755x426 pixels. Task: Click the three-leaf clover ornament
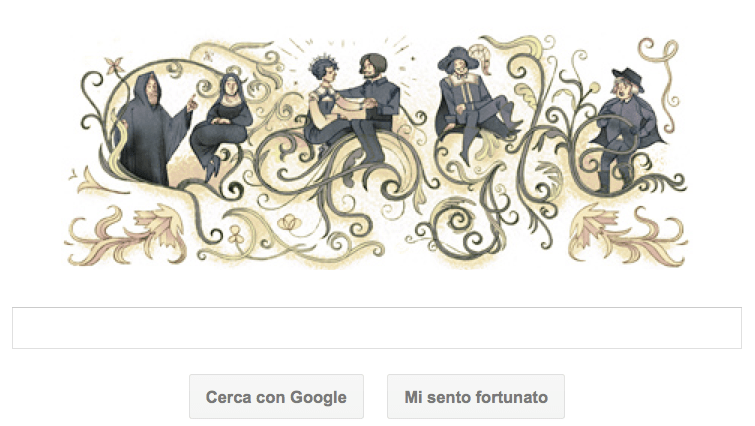coord(235,235)
